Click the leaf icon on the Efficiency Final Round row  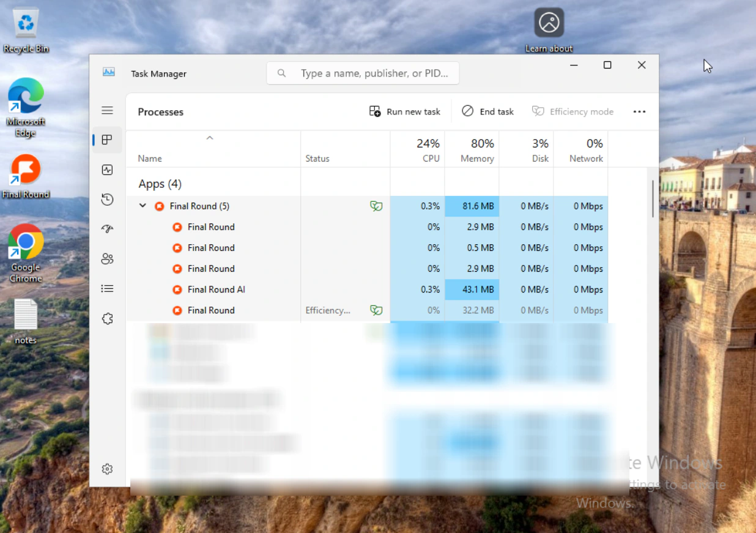tap(376, 310)
